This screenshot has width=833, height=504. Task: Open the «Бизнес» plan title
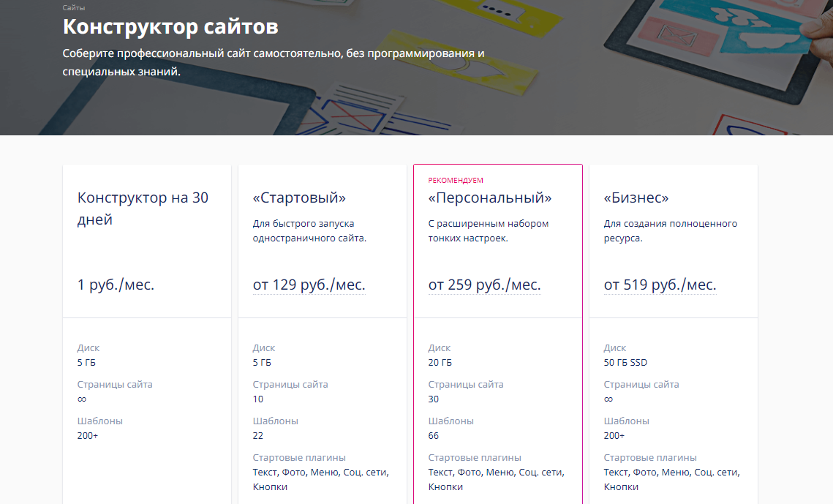pyautogui.click(x=636, y=198)
